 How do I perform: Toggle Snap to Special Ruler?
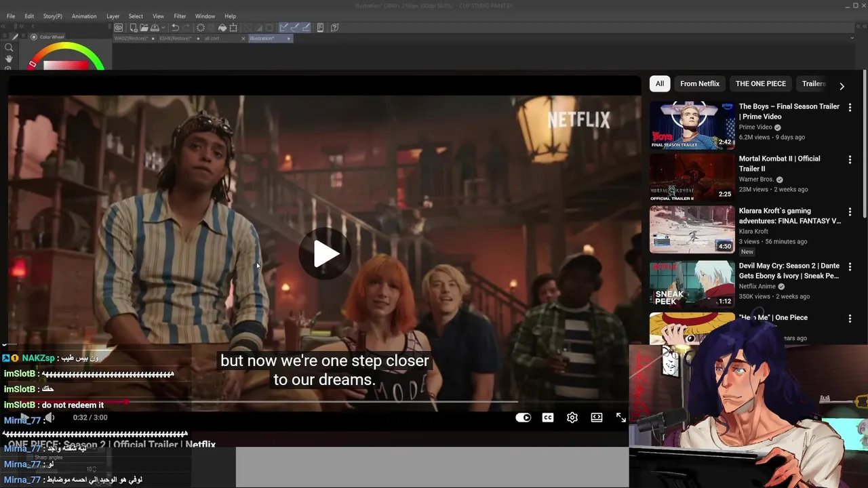pyautogui.click(x=295, y=28)
